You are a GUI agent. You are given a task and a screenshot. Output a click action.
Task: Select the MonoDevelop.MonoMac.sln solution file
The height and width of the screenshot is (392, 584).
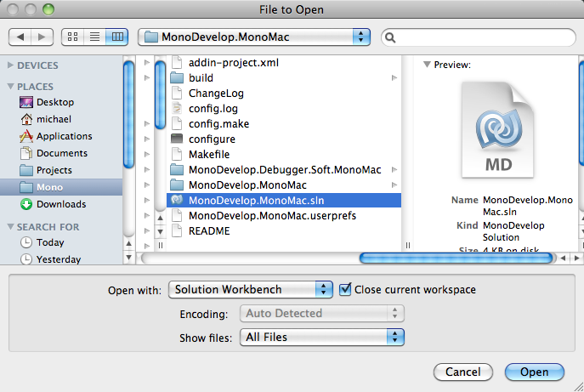[x=284, y=201]
